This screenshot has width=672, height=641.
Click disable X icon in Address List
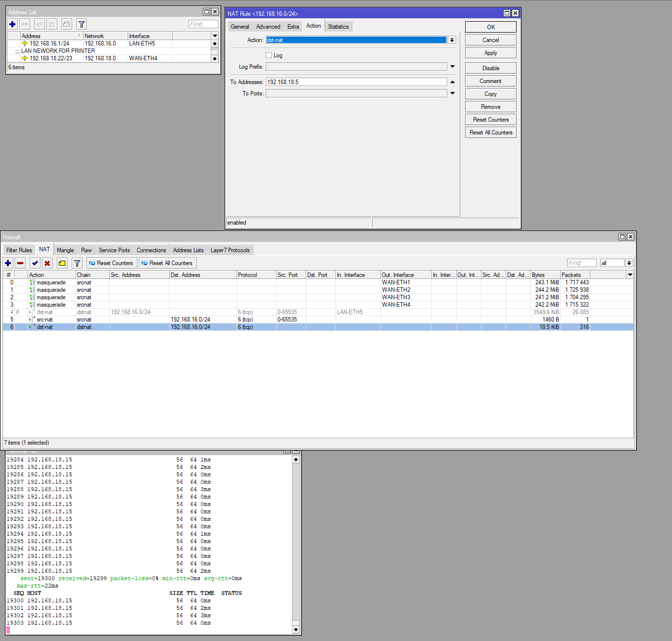pyautogui.click(x=52, y=24)
